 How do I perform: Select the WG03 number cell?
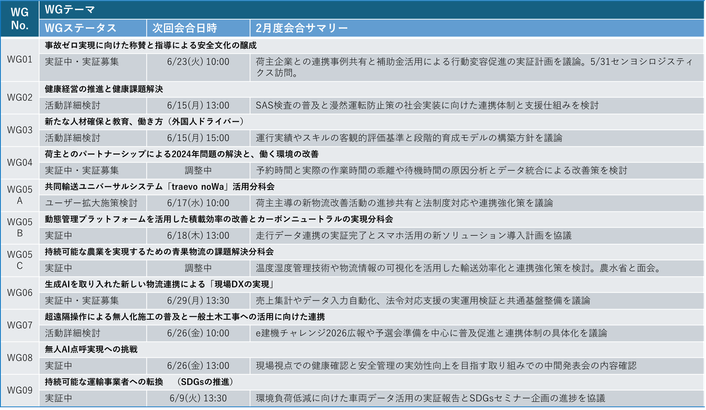(x=19, y=130)
